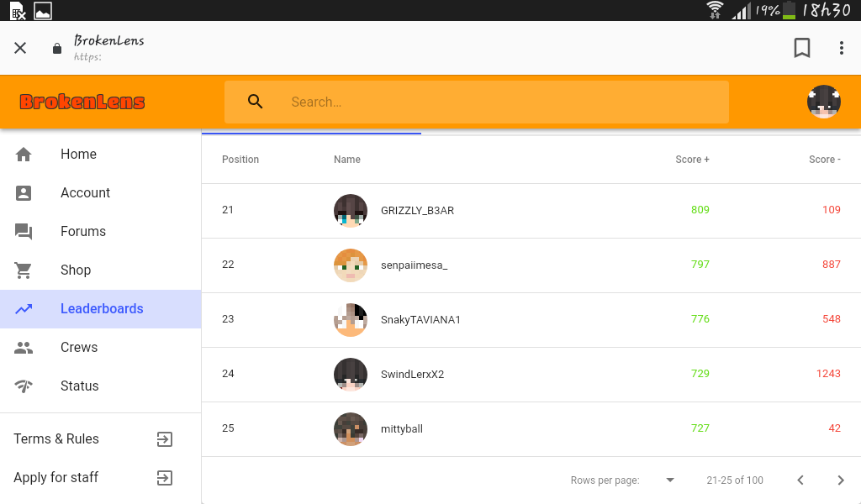The width and height of the screenshot is (861, 504).
Task: Go to next leaderboard page
Action: tap(841, 480)
